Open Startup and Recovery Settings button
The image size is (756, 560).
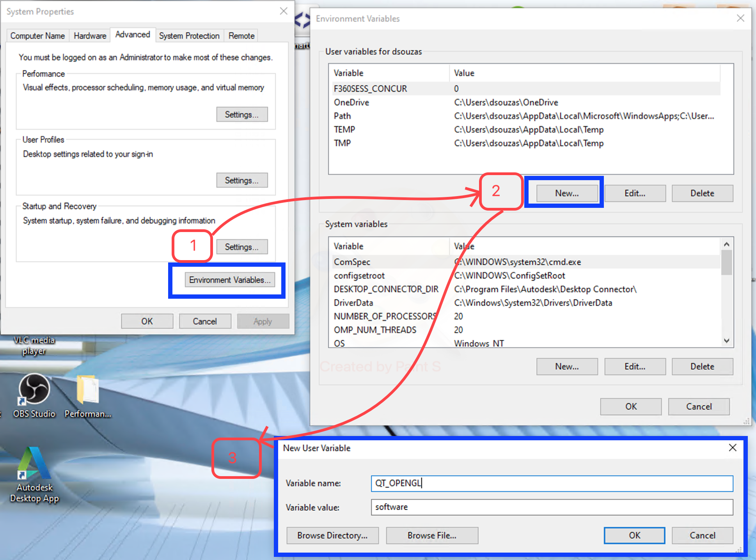click(242, 246)
